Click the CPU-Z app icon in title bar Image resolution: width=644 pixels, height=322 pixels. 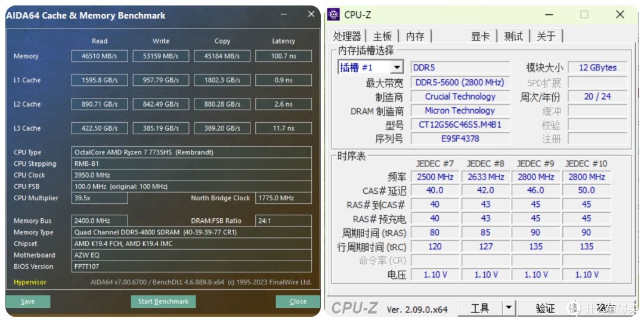coord(333,14)
